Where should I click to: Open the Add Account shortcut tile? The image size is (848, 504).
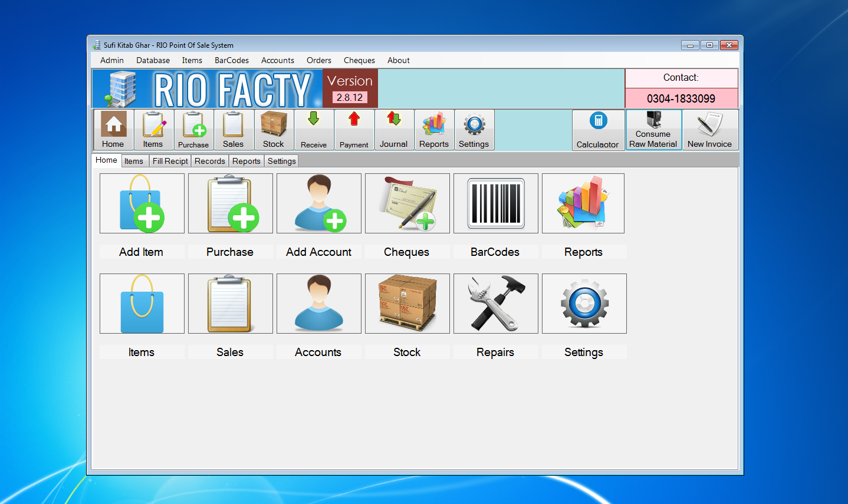point(318,203)
